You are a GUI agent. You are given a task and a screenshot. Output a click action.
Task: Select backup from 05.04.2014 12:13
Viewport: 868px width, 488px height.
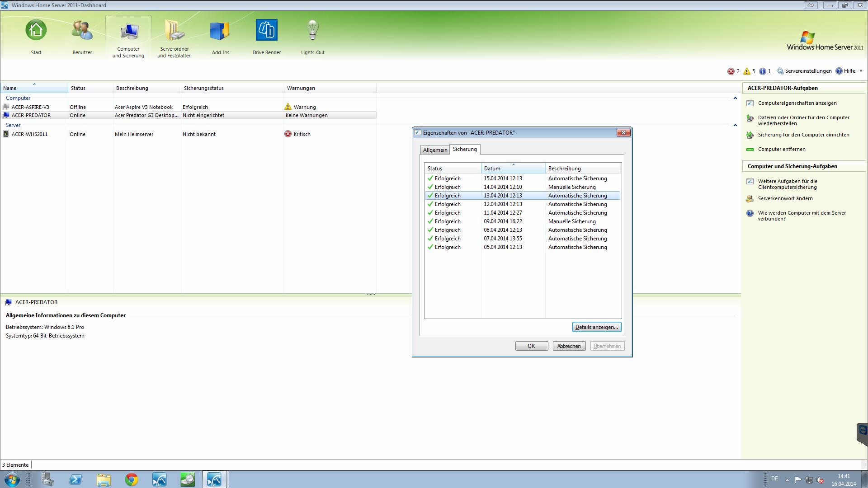(523, 247)
